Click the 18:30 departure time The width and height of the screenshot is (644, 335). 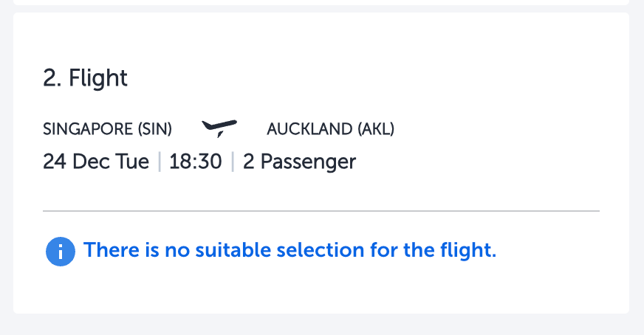coord(196,162)
